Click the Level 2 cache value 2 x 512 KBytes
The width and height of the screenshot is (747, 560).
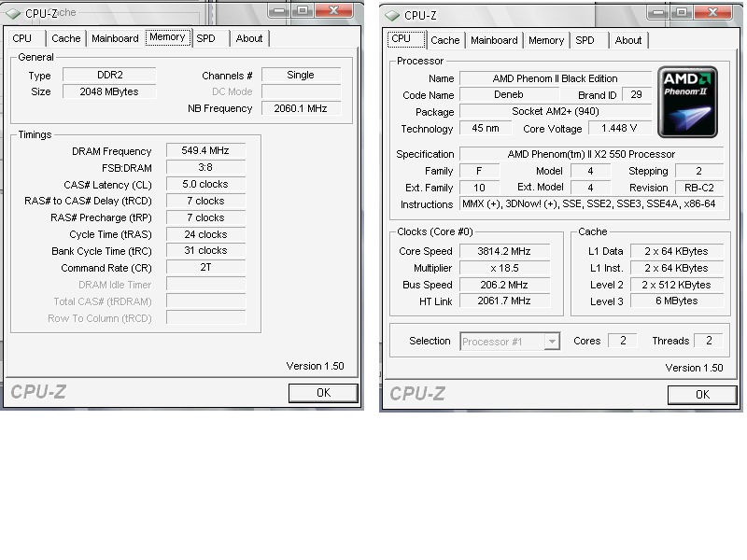tap(677, 285)
